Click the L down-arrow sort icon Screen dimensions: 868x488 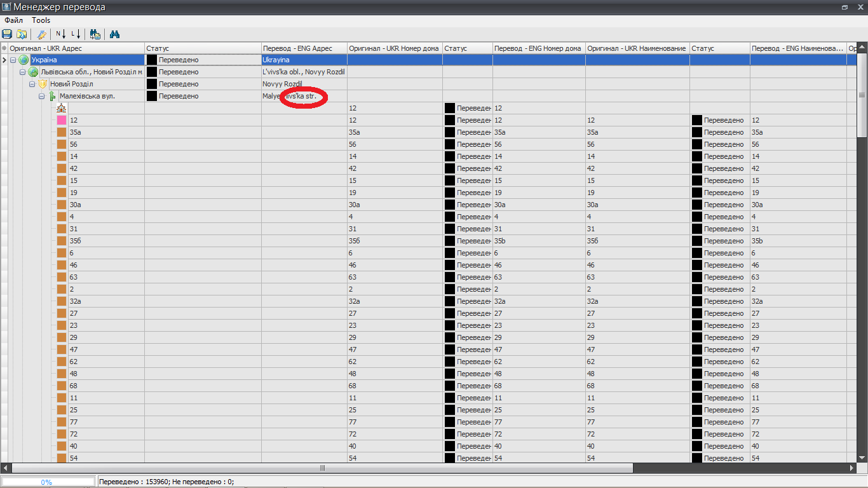point(76,34)
